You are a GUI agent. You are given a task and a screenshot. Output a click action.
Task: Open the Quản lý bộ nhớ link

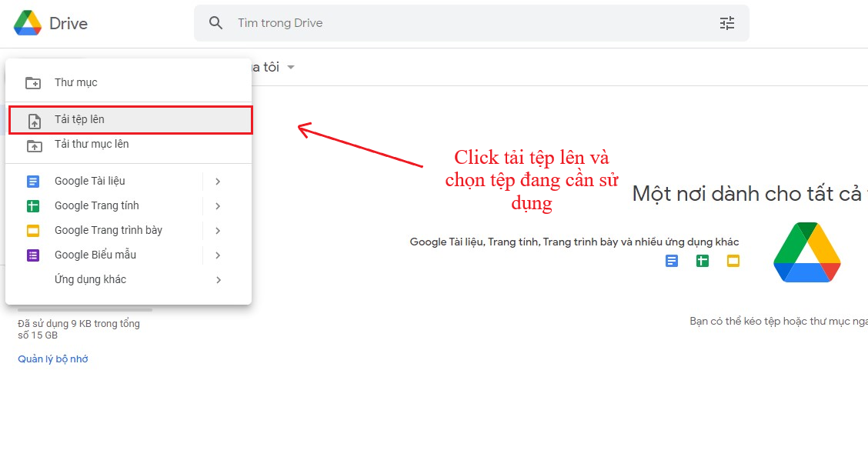[x=53, y=359]
